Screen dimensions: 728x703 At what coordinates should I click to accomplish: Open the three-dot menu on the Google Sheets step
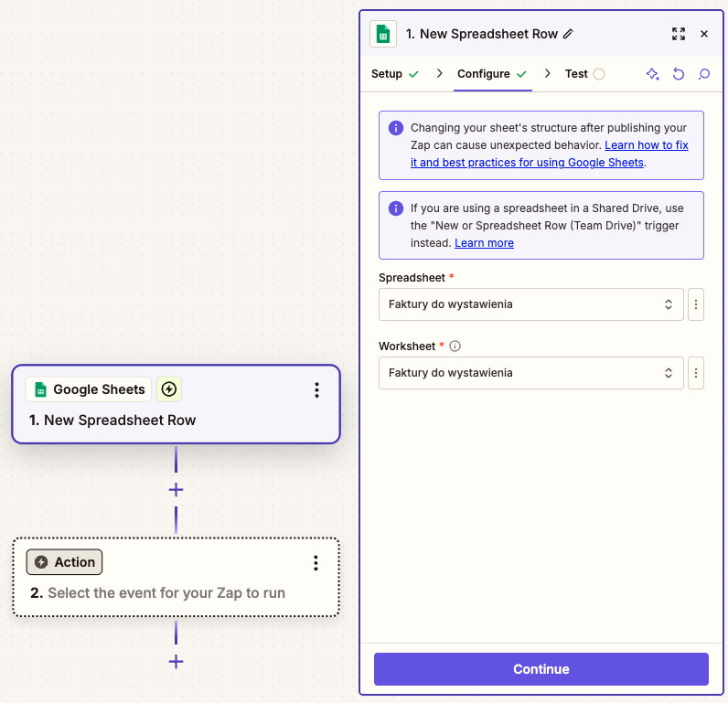tap(316, 390)
